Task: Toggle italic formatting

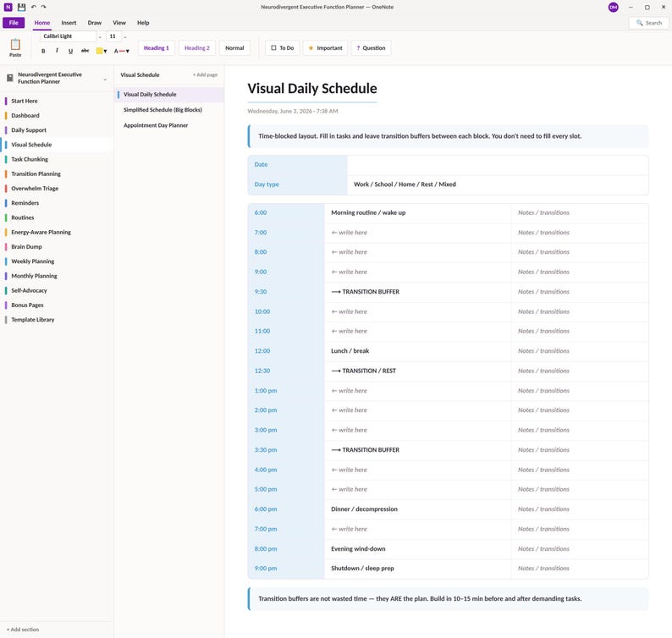Action: coord(57,51)
